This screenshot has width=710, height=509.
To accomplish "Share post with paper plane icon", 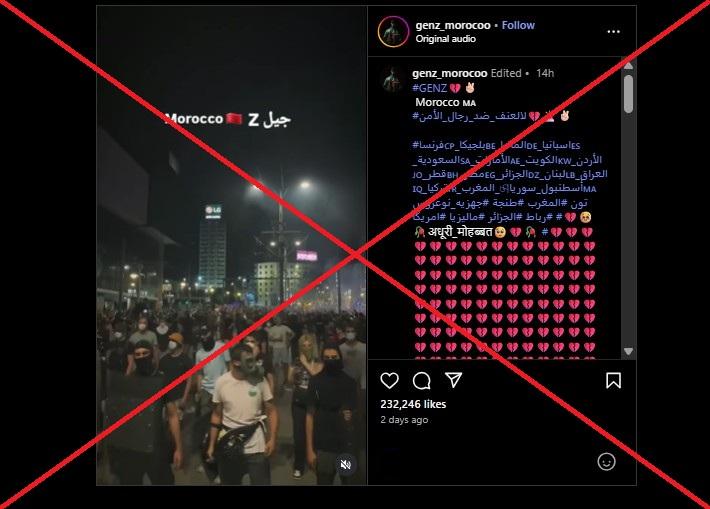I will (x=454, y=380).
